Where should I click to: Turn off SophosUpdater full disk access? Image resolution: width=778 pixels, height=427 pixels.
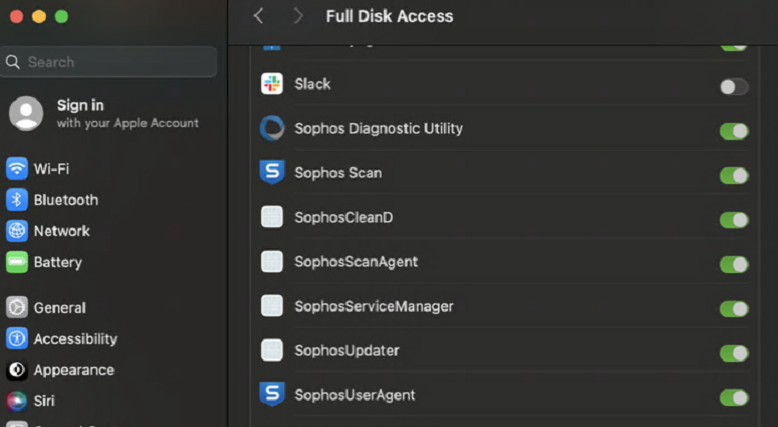tap(734, 353)
